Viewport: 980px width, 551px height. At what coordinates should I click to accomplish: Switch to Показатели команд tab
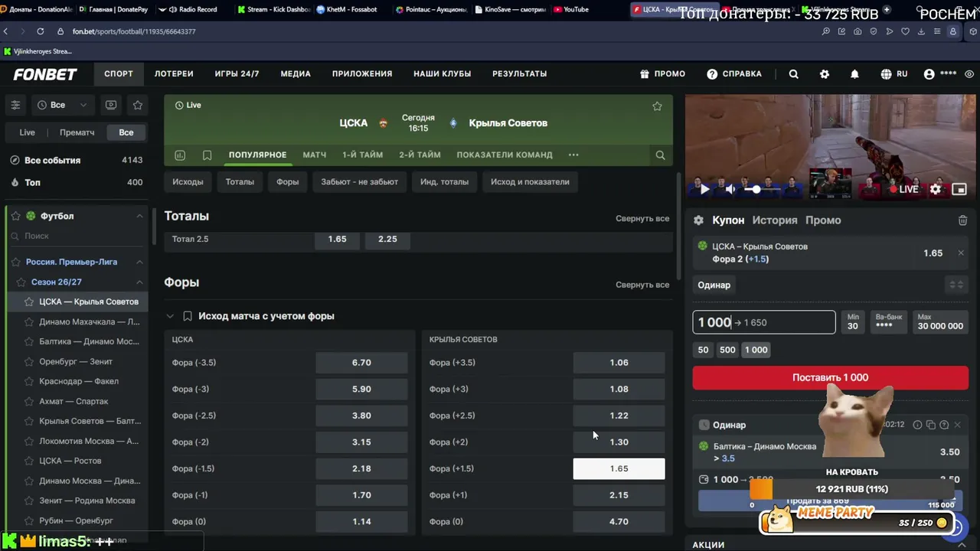click(x=505, y=155)
